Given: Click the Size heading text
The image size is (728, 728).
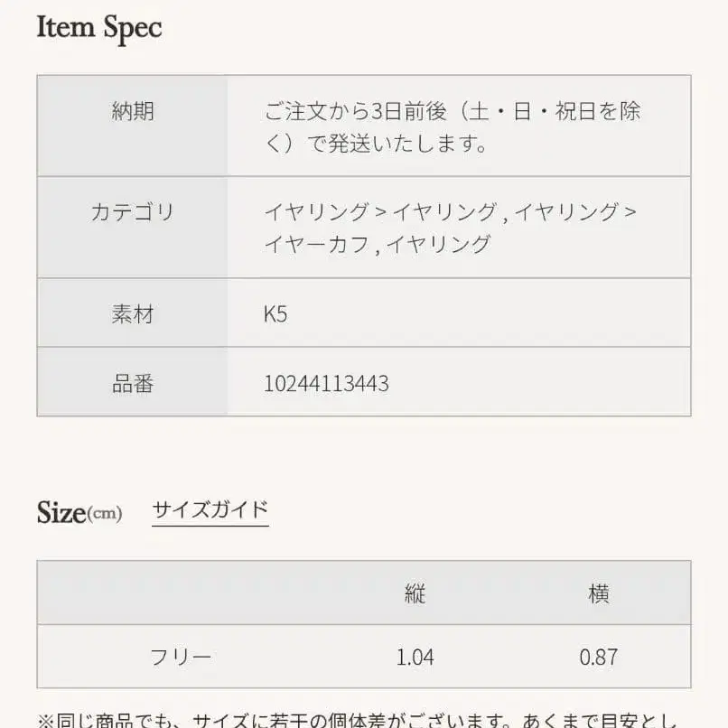Looking at the screenshot, I should click(x=61, y=513).
